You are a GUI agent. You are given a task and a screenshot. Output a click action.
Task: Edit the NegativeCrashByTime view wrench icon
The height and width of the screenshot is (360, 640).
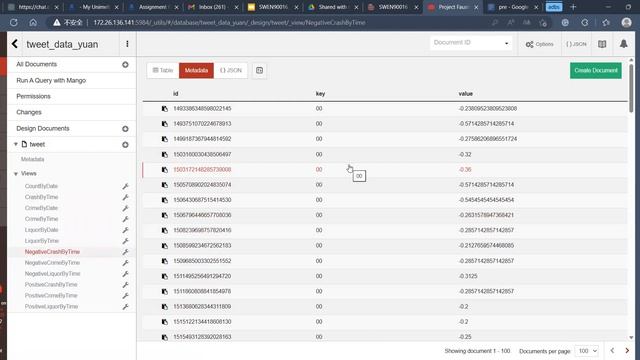coord(125,252)
